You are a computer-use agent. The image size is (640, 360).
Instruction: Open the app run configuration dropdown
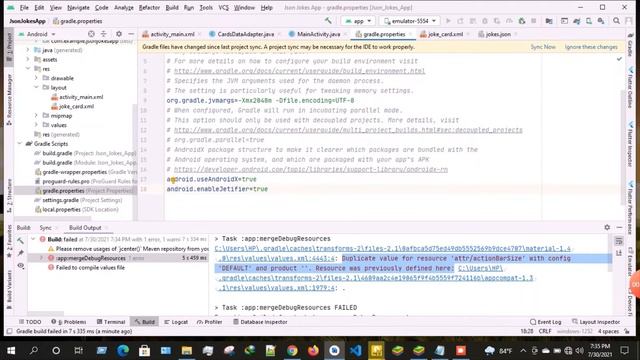coord(358,21)
